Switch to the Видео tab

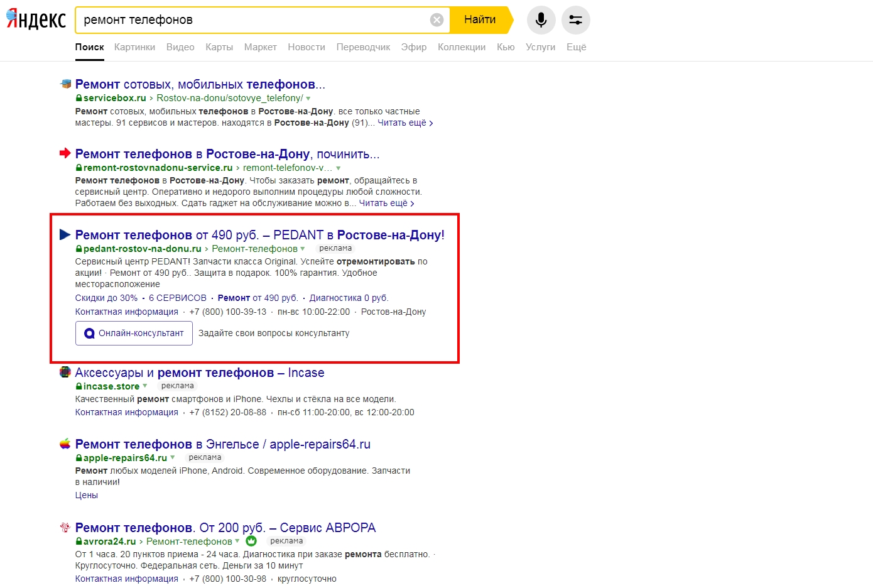click(x=180, y=47)
